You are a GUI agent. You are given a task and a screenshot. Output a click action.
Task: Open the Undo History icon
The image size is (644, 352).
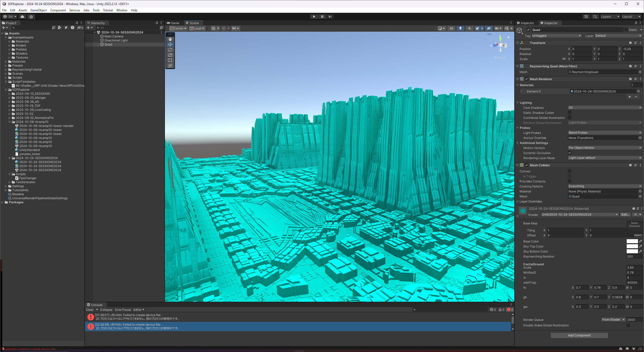pyautogui.click(x=586, y=17)
